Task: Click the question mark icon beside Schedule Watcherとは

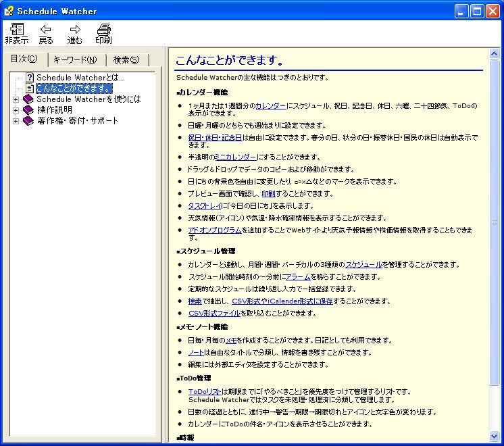Action: (30, 78)
